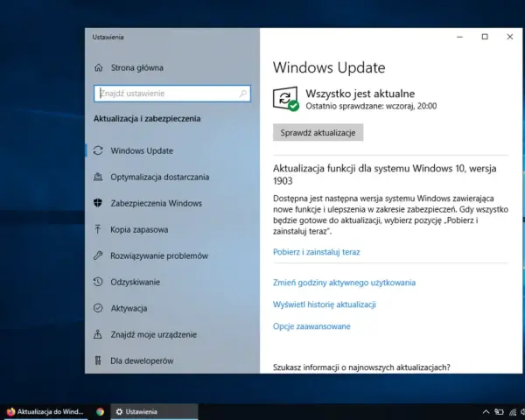This screenshot has width=525, height=420.
Task: Click the Ostatnio sprawdzane: wczoraj, 20:00 text
Action: 371,106
